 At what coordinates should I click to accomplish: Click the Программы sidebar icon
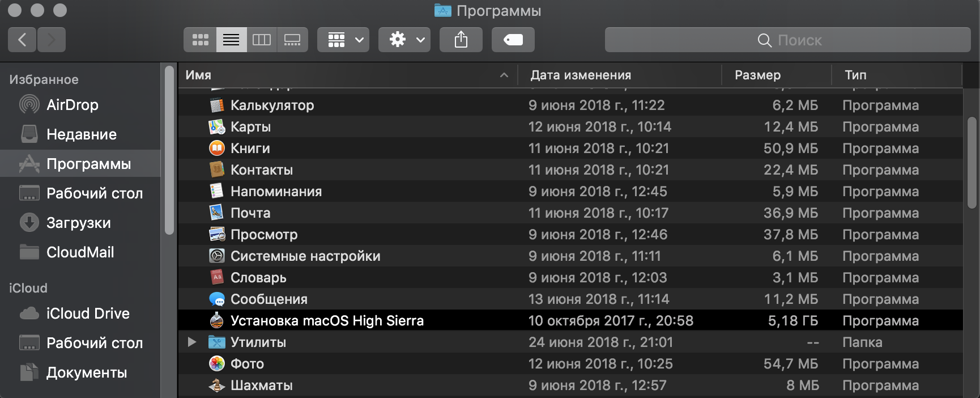pyautogui.click(x=29, y=164)
